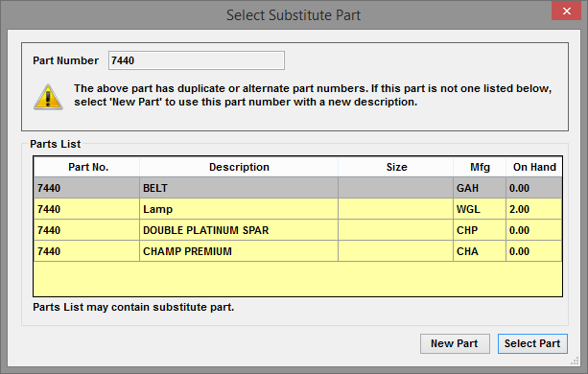Sort by the Description column header
This screenshot has width=588, height=374.
[239, 167]
